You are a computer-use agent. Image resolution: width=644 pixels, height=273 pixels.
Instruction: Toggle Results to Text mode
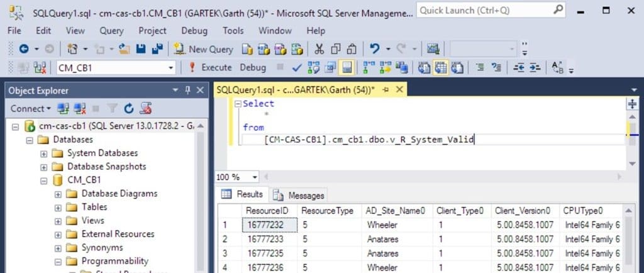click(x=425, y=68)
